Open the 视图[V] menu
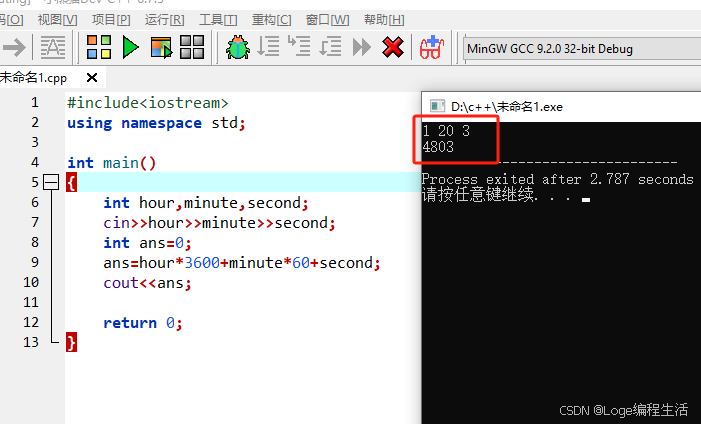 click(57, 20)
